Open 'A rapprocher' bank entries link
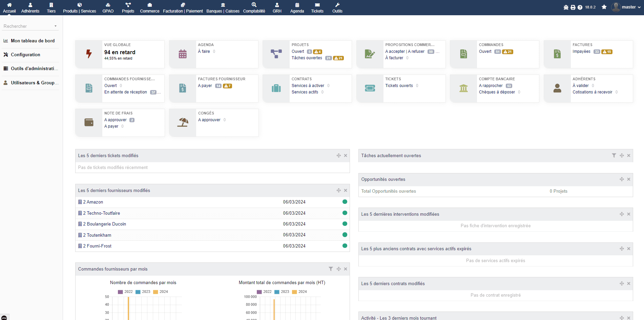This screenshot has height=320, width=644. [491, 86]
